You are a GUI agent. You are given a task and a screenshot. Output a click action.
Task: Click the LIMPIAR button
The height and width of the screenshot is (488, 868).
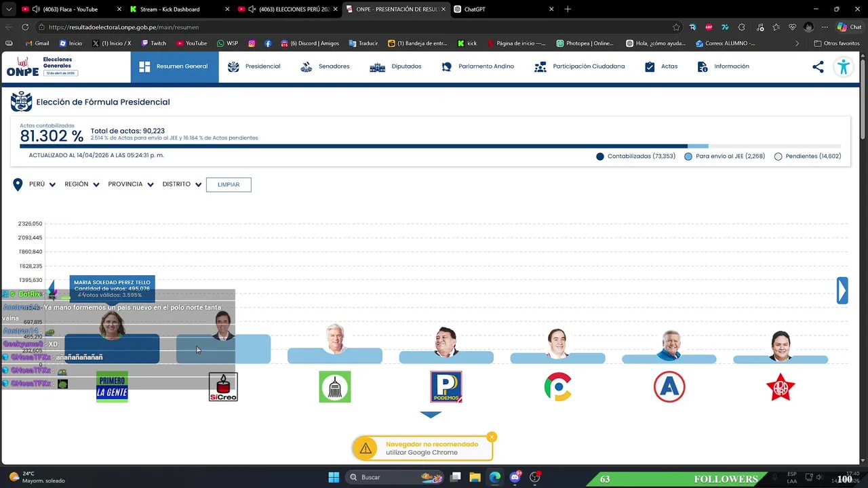click(229, 184)
